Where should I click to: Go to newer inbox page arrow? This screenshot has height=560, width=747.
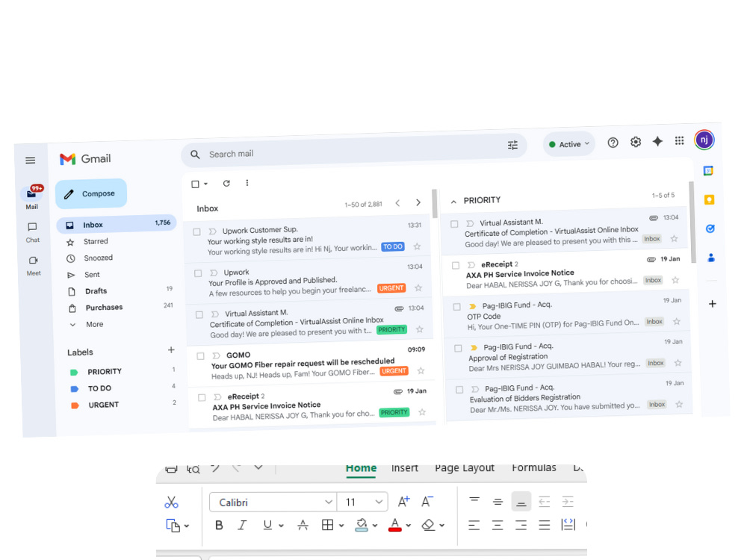coord(398,203)
